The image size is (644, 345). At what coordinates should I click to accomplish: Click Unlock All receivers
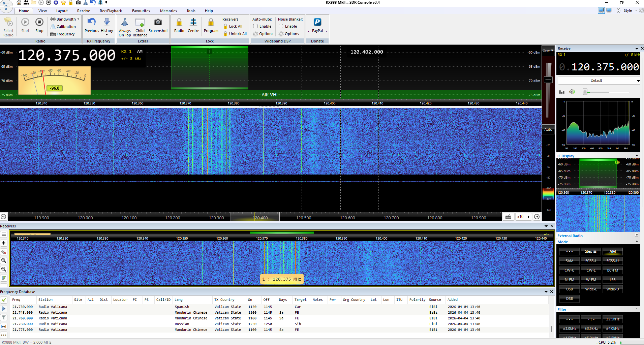tap(235, 34)
